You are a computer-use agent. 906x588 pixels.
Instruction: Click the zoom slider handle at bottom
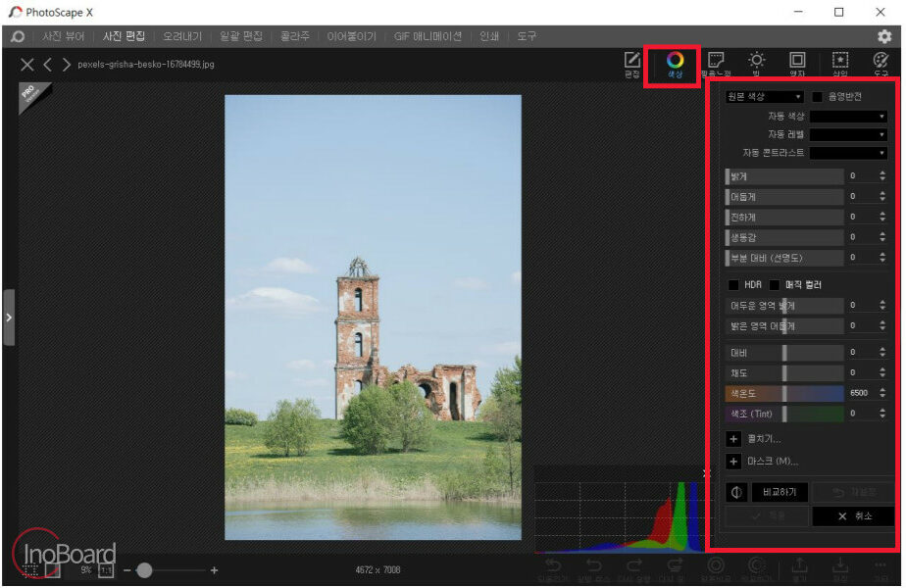click(144, 570)
